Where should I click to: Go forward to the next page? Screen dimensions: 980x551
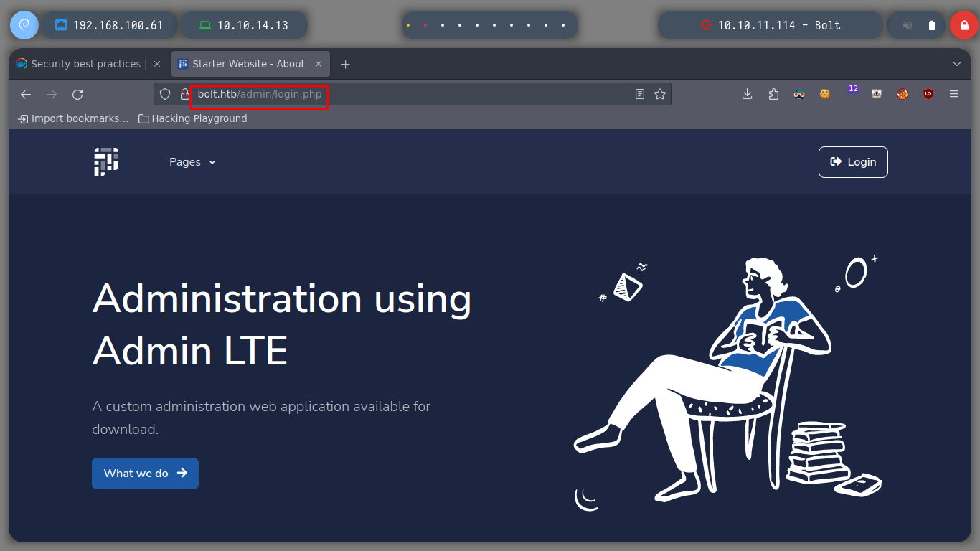[52, 94]
